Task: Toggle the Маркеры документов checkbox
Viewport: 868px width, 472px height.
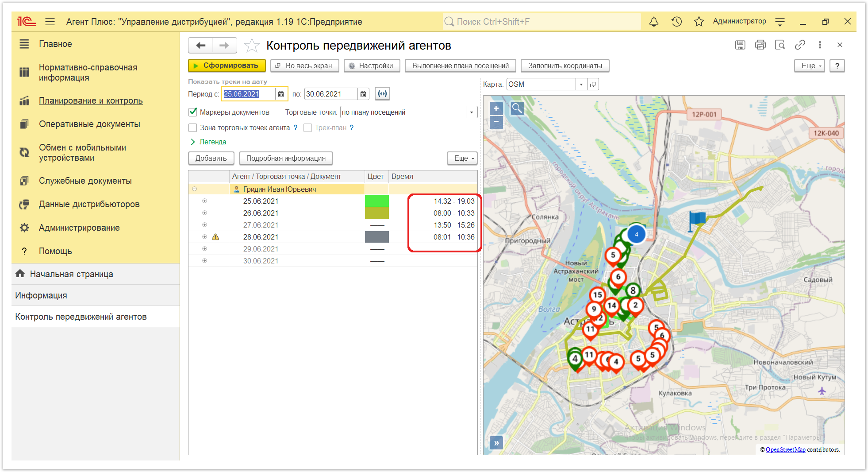Action: tap(193, 112)
